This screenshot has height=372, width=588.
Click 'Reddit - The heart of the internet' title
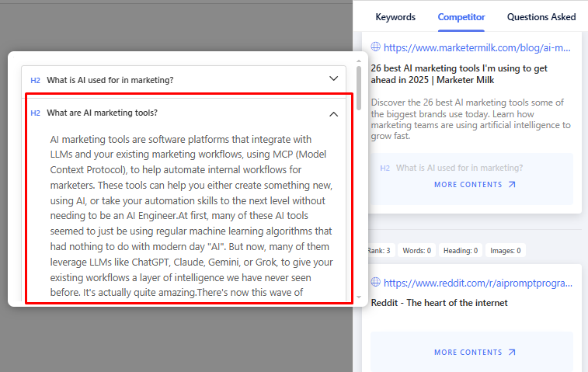coord(439,303)
